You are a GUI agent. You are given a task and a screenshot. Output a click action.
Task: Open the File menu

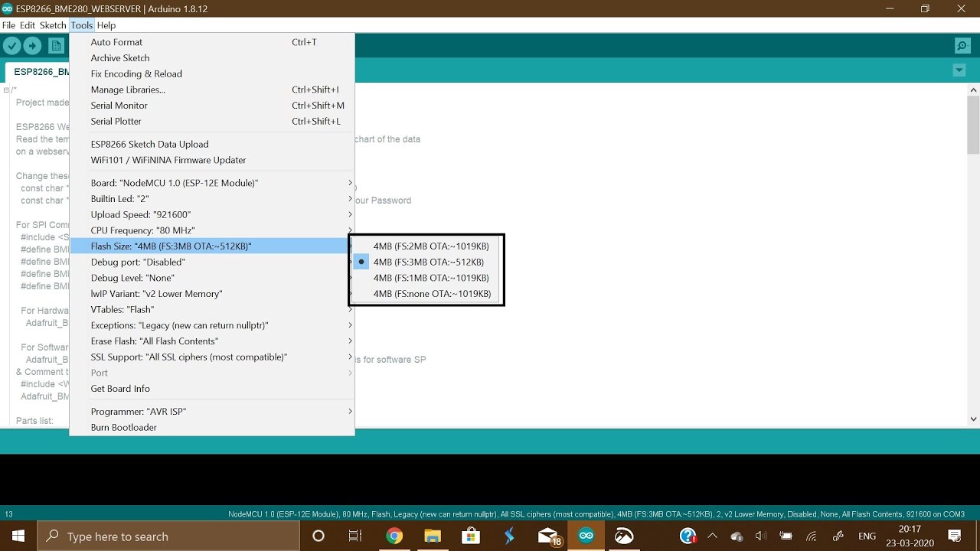[9, 25]
